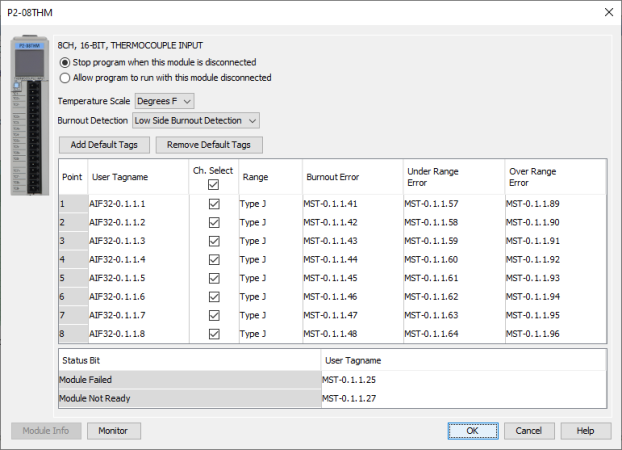Open the Temperature Scale dropdown
622x450 pixels.
click(164, 100)
